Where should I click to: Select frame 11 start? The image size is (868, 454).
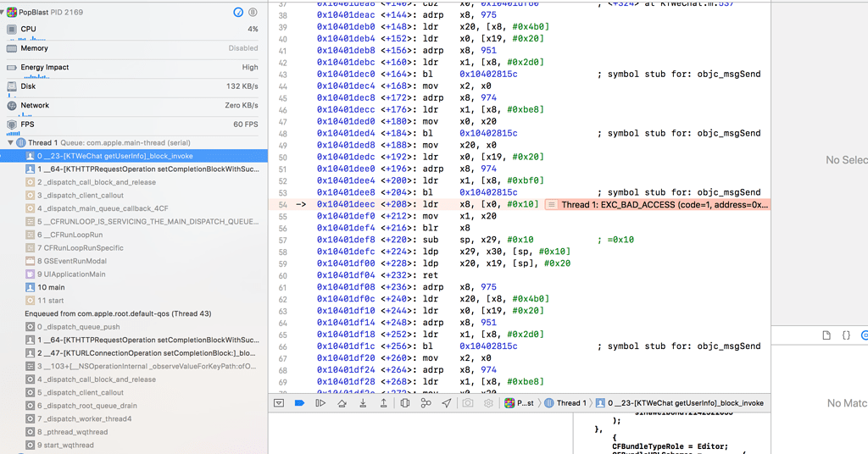click(x=133, y=301)
